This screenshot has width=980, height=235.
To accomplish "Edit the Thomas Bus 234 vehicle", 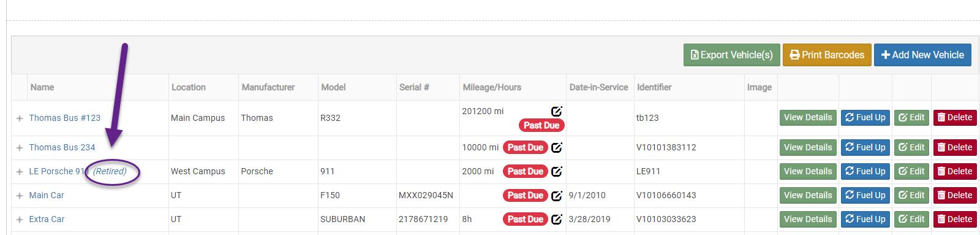I will click(x=911, y=147).
